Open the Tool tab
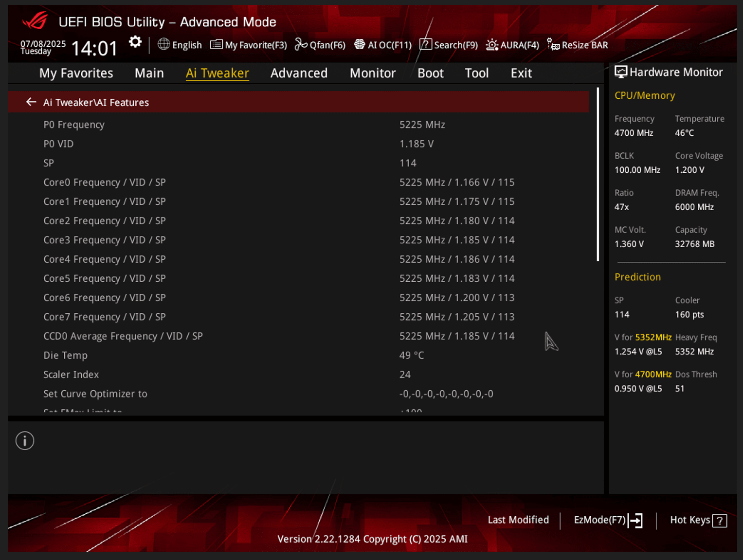The image size is (743, 560). [x=477, y=73]
